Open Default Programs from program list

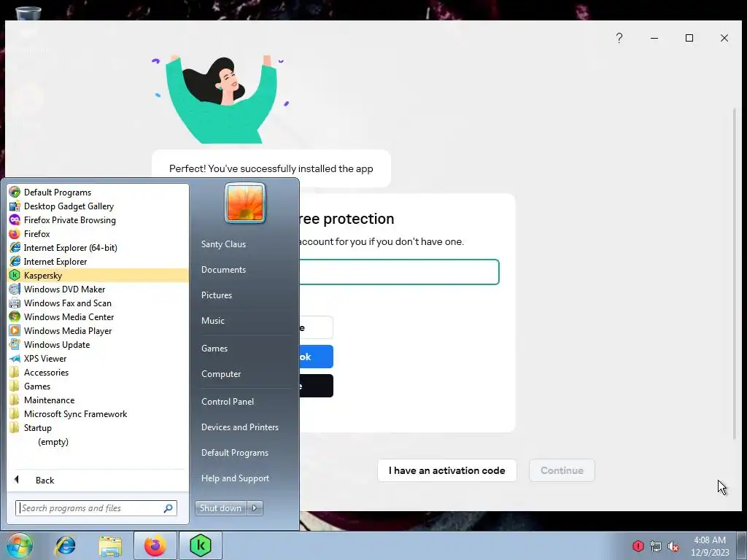[x=57, y=192]
